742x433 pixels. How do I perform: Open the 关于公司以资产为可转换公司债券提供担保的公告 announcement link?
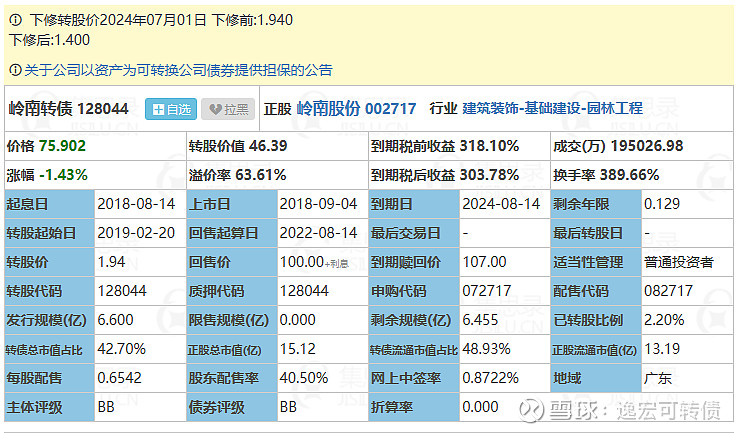tap(178, 70)
